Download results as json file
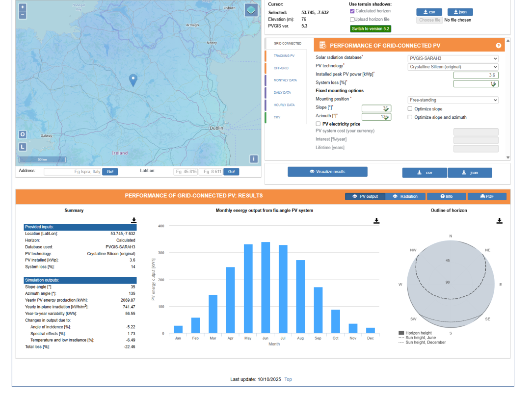The height and width of the screenshot is (396, 532). pyautogui.click(x=470, y=173)
